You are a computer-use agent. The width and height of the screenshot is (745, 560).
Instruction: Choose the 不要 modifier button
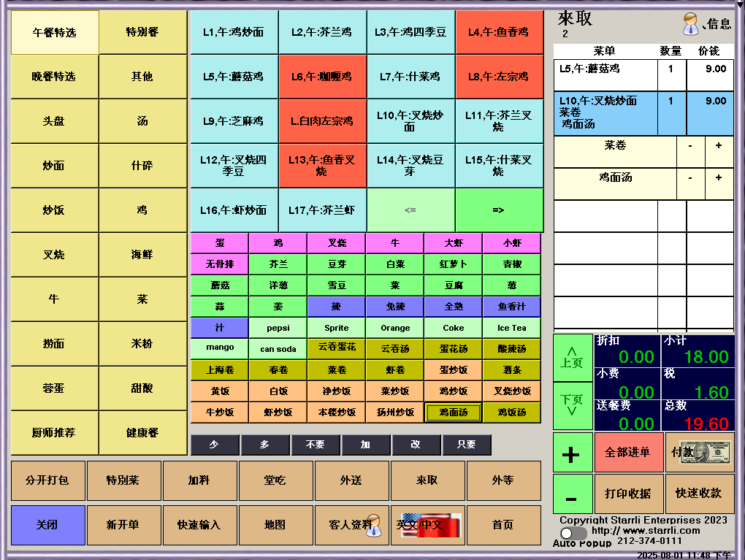[315, 445]
